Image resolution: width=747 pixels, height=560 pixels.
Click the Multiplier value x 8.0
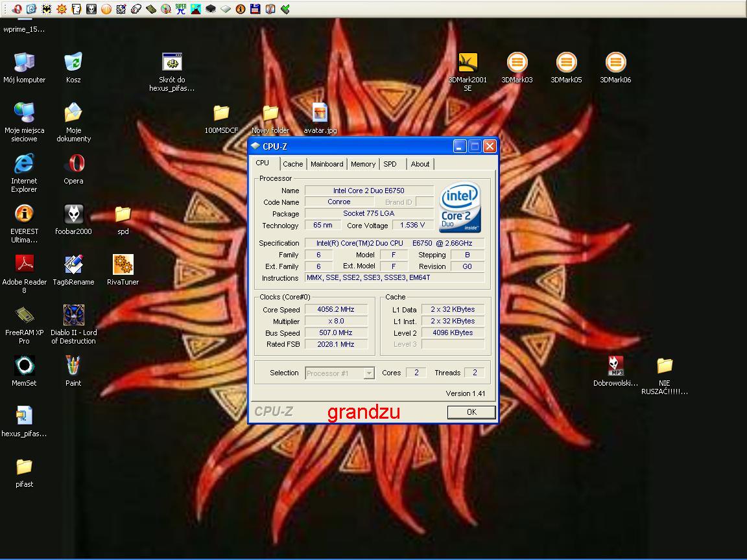point(336,321)
